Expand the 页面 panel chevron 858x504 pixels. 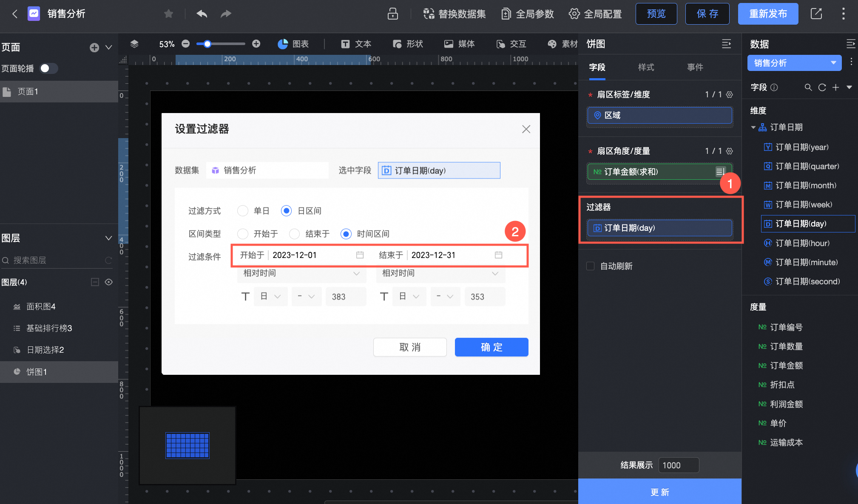click(x=109, y=48)
